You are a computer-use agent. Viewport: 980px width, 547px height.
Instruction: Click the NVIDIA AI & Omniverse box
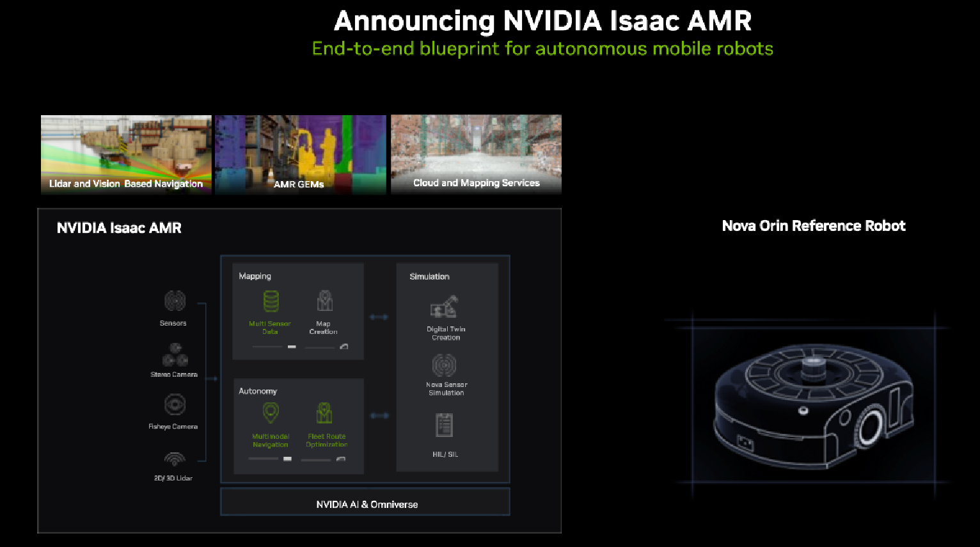tap(365, 502)
